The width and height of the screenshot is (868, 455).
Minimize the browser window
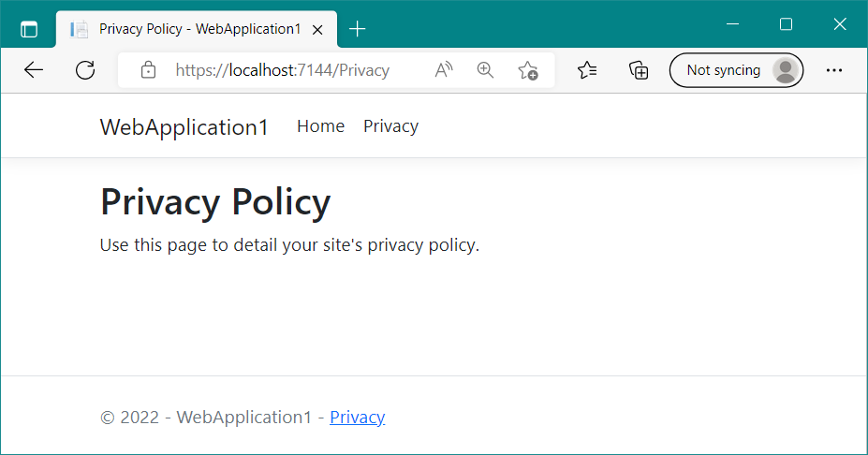(x=732, y=24)
